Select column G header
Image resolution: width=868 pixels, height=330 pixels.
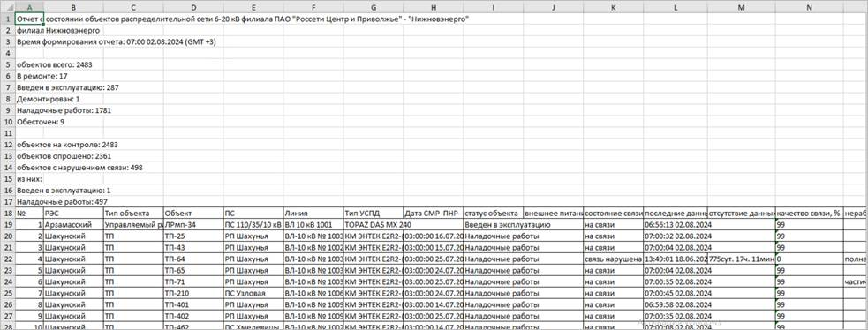(x=374, y=7)
